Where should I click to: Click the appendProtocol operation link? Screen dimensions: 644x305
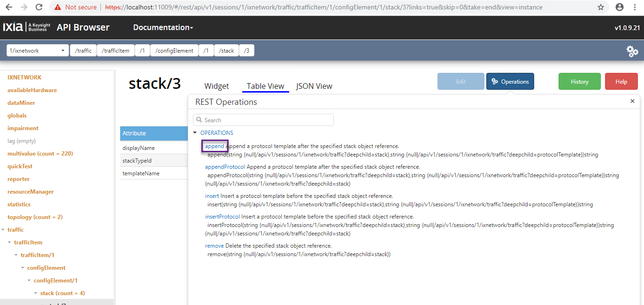(x=225, y=167)
